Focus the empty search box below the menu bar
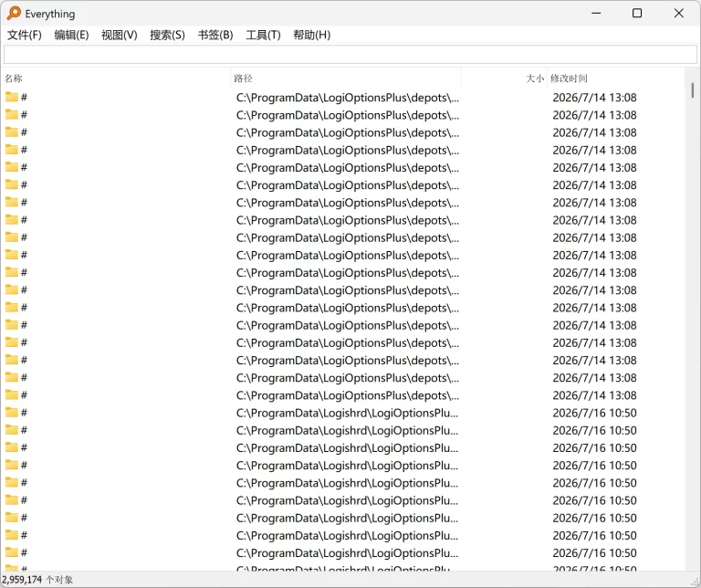Viewport: 701px width, 588px height. [350, 55]
